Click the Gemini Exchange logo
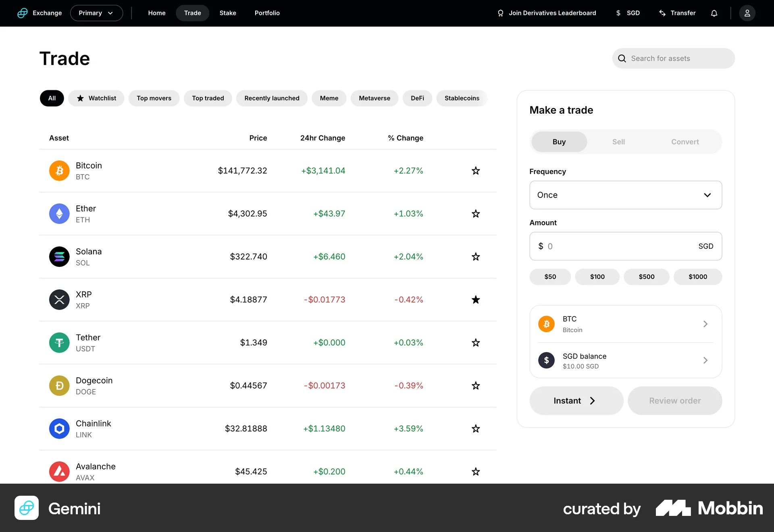The height and width of the screenshot is (532, 774). [23, 13]
